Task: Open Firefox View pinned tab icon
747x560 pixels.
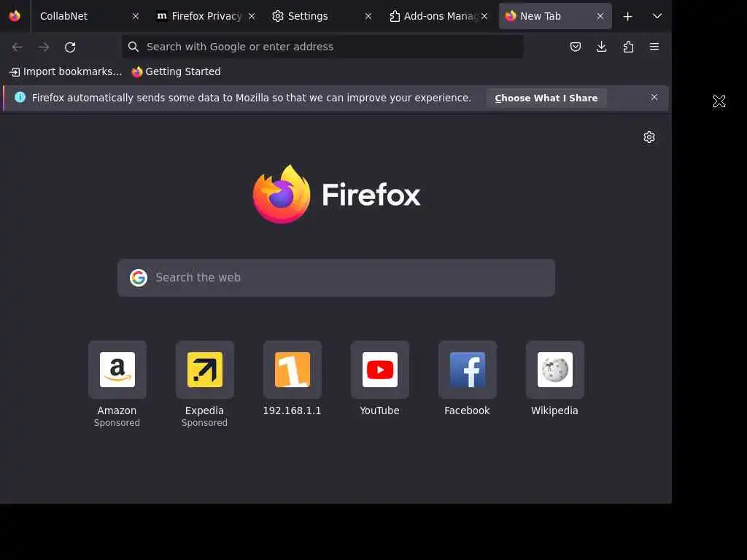Action: click(x=15, y=16)
